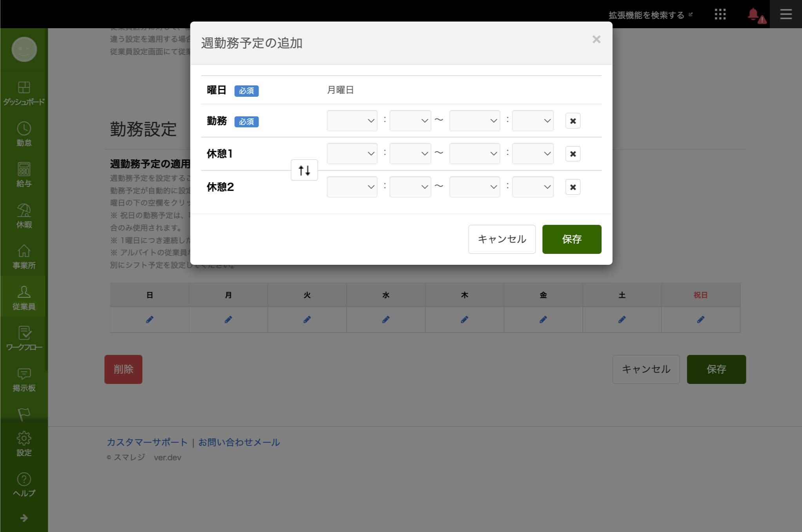This screenshot has height=532, width=802.
Task: Click the 休憩1 row label
Action: point(220,154)
